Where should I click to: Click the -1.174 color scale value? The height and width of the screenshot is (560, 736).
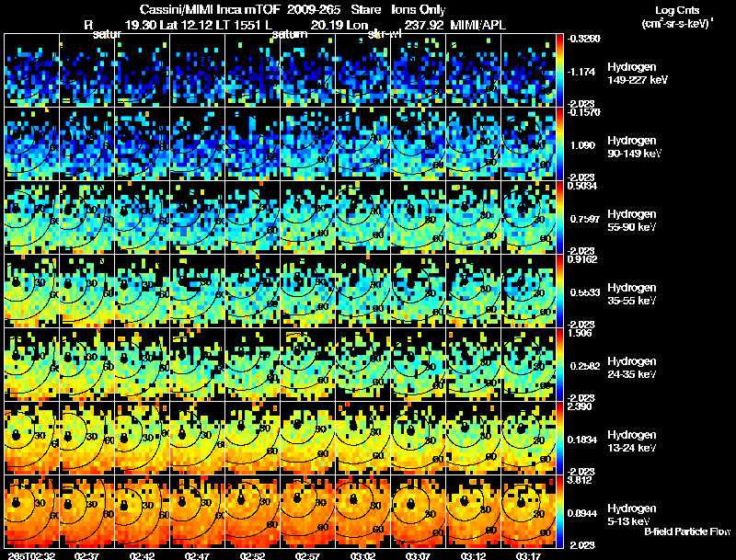(x=582, y=72)
